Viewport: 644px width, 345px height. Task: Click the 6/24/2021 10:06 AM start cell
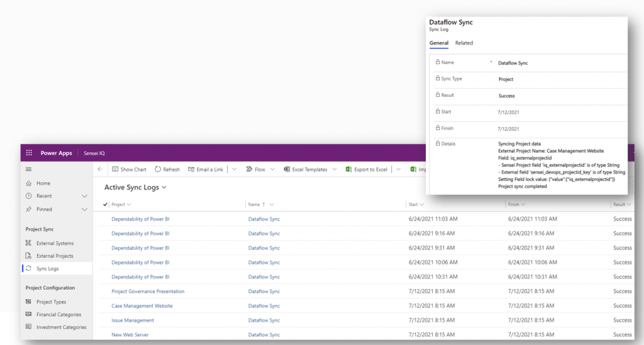pyautogui.click(x=433, y=262)
